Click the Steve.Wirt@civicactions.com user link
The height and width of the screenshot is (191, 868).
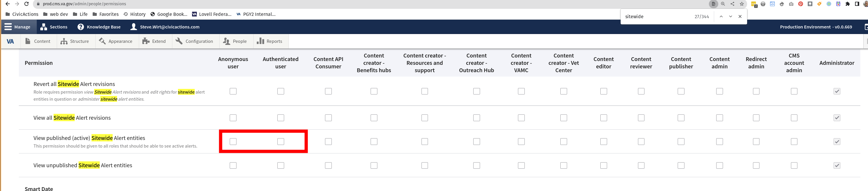point(169,27)
